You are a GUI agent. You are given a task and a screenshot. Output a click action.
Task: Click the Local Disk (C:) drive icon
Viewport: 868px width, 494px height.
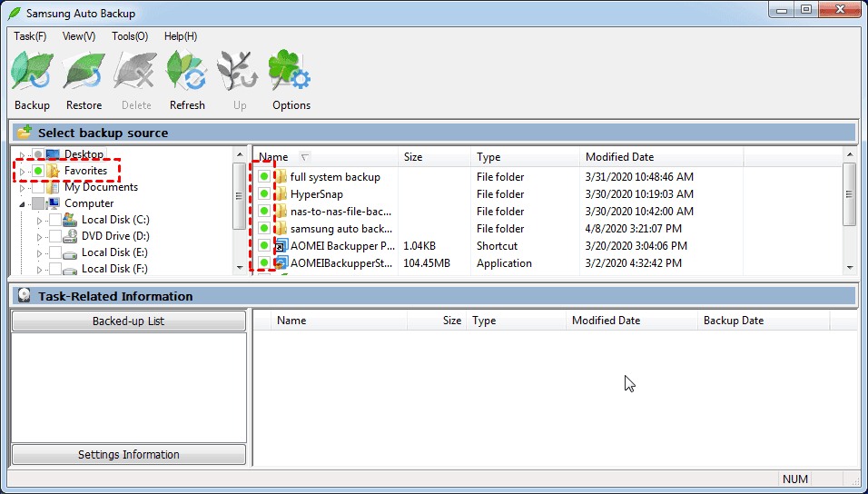(x=70, y=220)
